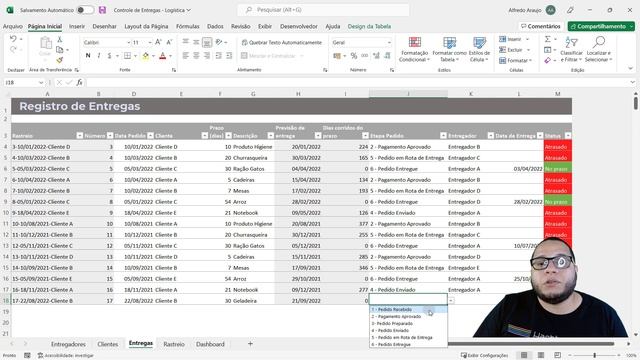Click the save diskette icon in title bar

(x=102, y=10)
